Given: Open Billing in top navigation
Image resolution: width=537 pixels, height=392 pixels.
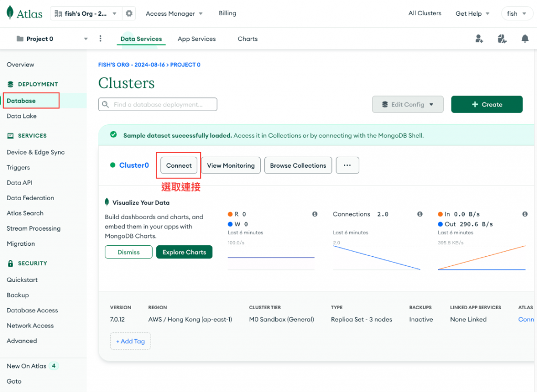Looking at the screenshot, I should click(x=228, y=13).
